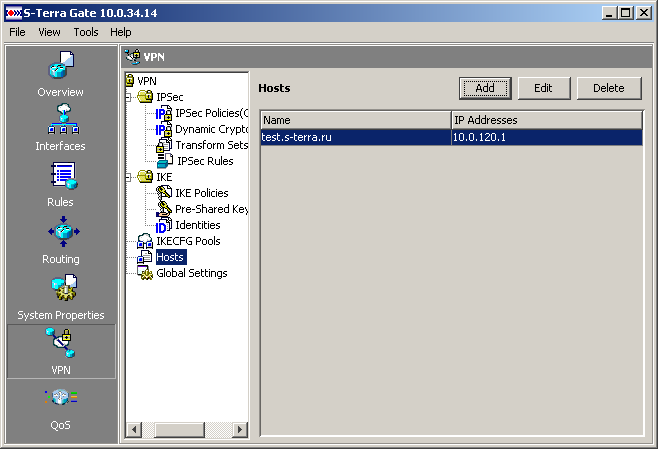
Task: Select IPSec Rules tree item
Action: pos(205,161)
